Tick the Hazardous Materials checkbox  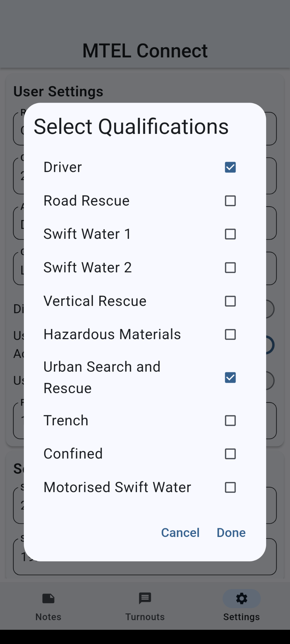[230, 334]
